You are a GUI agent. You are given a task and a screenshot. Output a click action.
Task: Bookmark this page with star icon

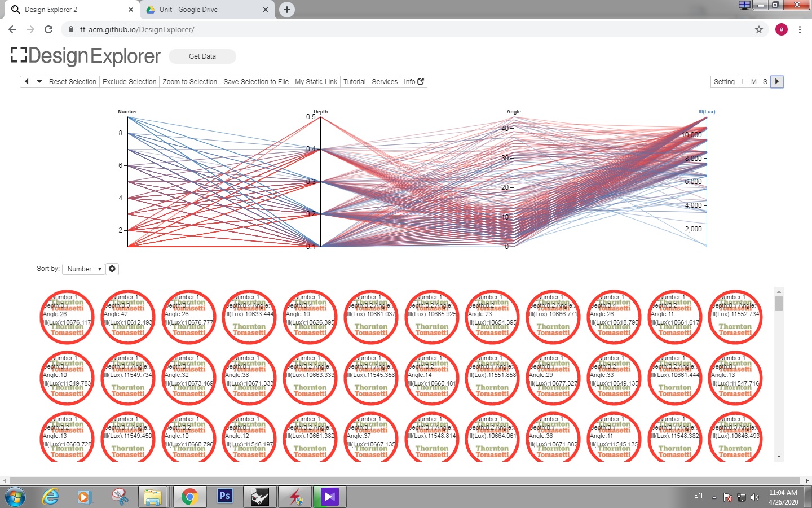(759, 29)
